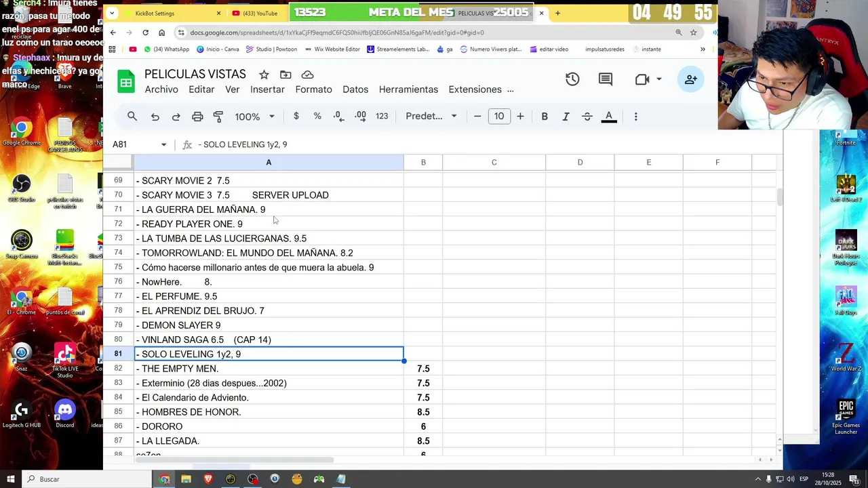Click the address bar URL

[337, 33]
